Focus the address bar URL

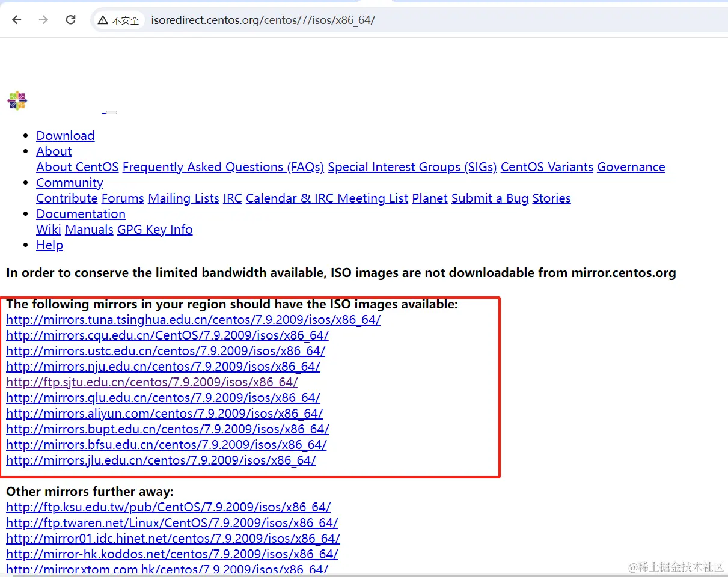pyautogui.click(x=263, y=20)
